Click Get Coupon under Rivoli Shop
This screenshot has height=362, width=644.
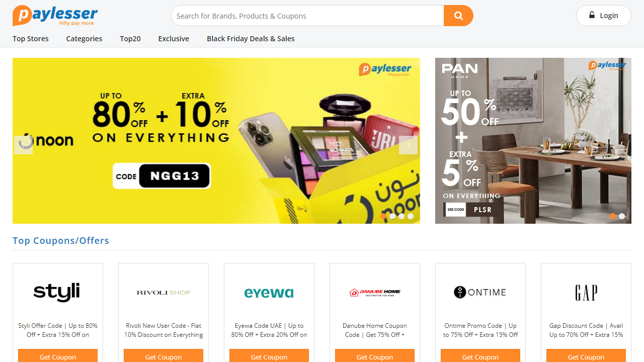tap(164, 356)
